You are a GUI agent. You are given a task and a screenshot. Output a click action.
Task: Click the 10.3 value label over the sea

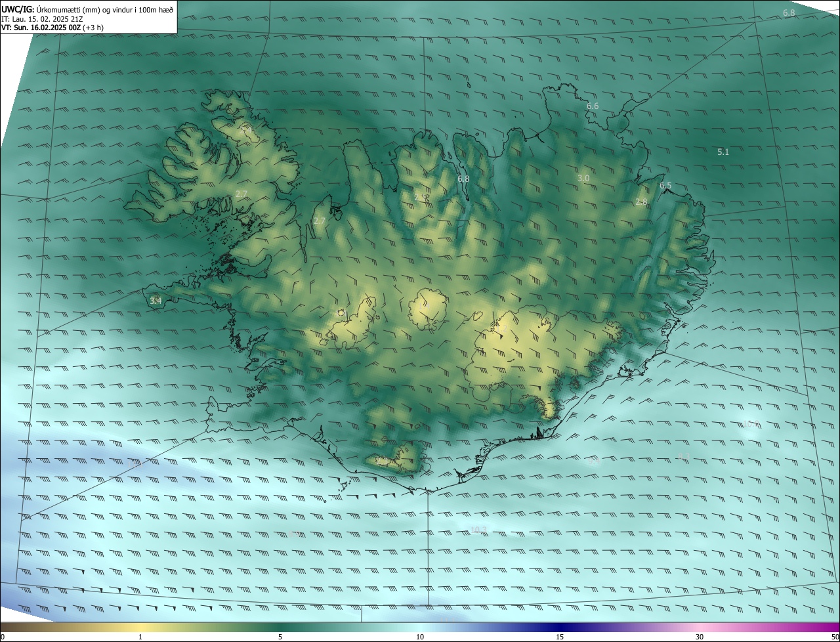(x=479, y=530)
